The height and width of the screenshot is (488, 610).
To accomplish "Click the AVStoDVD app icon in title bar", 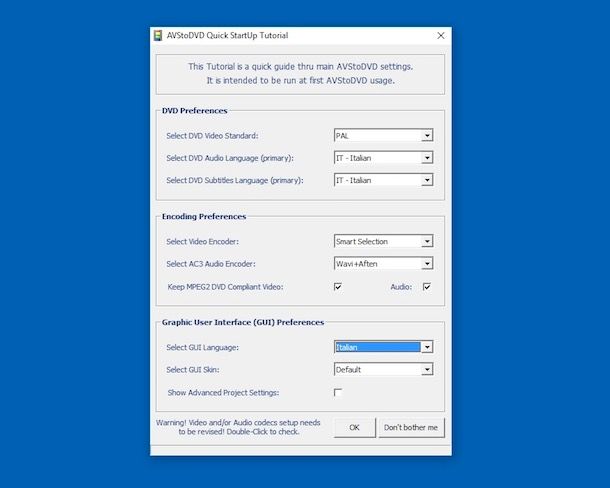I will coord(158,35).
